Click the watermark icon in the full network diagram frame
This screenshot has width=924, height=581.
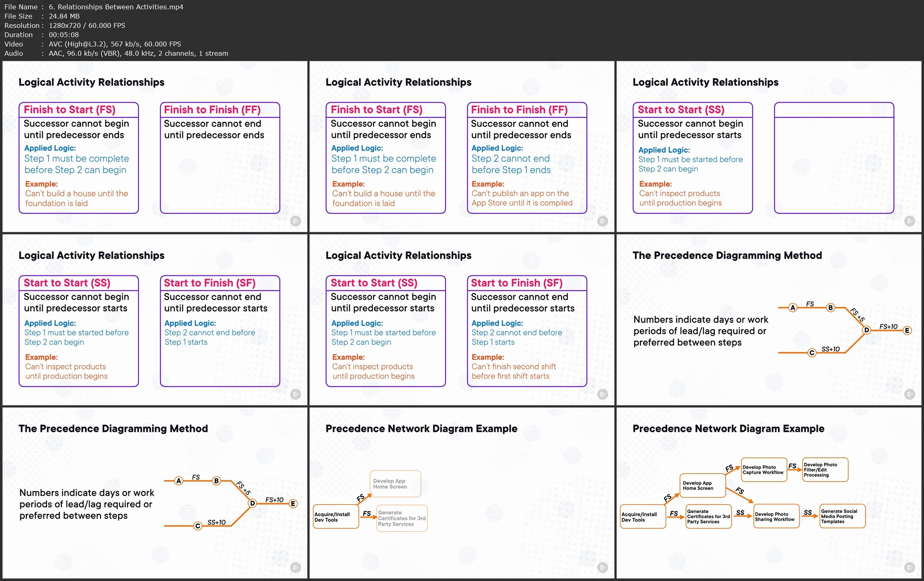pos(909,567)
